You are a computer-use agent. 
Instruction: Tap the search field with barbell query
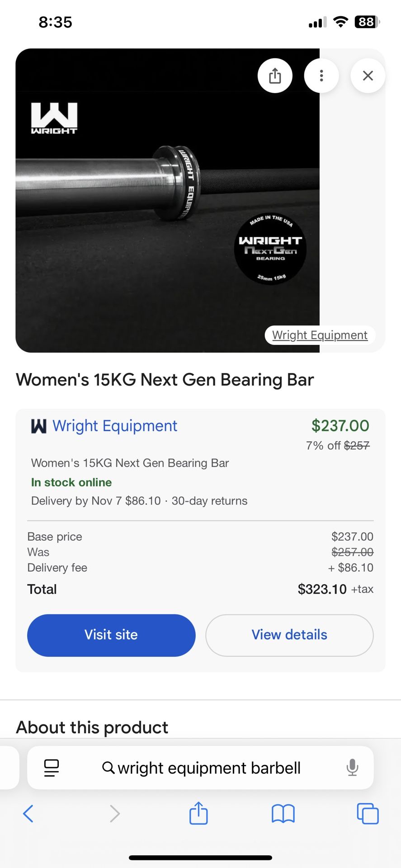(x=201, y=768)
